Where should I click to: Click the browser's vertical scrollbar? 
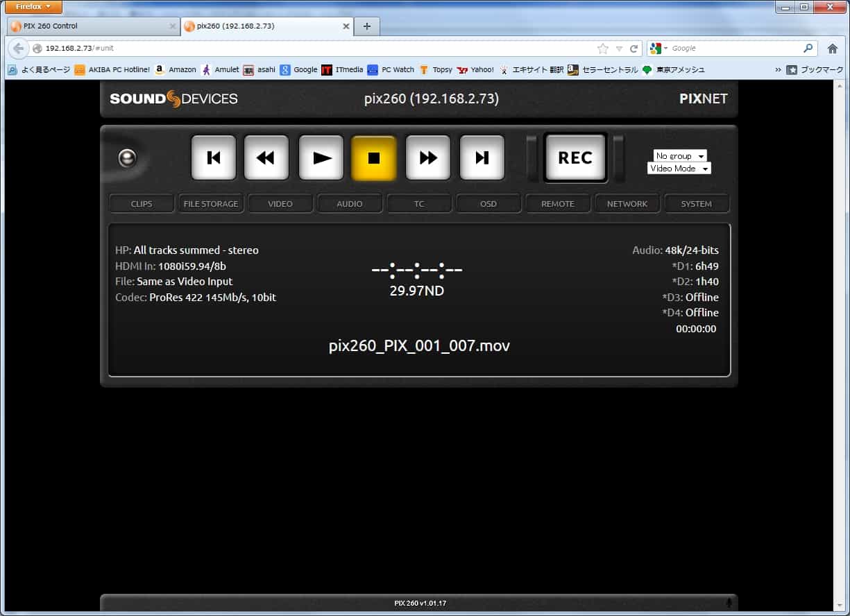coord(839,345)
